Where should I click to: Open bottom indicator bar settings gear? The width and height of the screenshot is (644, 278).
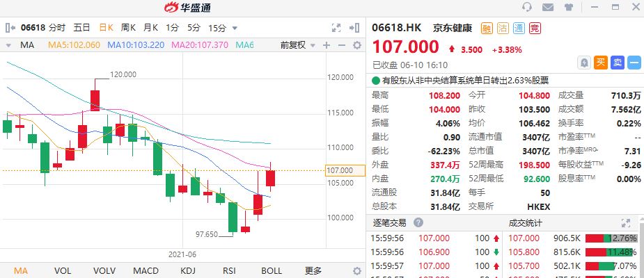357,270
